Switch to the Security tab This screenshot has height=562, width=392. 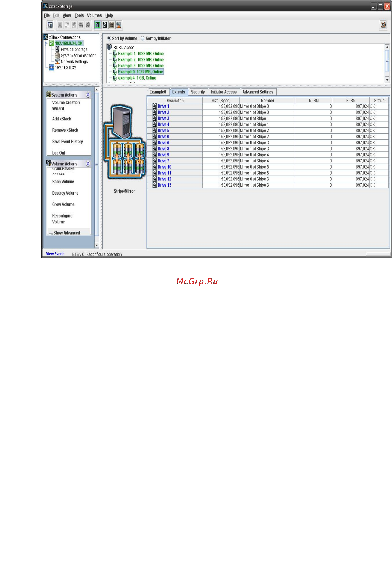(x=198, y=92)
